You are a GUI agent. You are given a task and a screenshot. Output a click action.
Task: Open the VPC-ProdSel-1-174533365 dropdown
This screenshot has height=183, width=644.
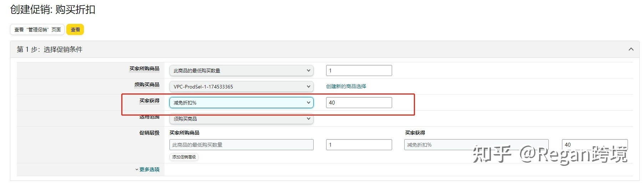242,87
